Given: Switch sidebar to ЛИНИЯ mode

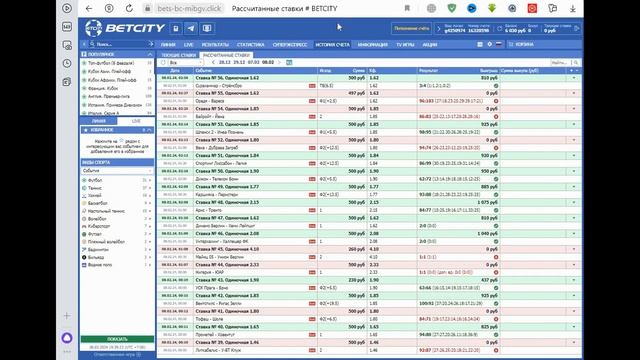Looking at the screenshot, I should [x=99, y=121].
